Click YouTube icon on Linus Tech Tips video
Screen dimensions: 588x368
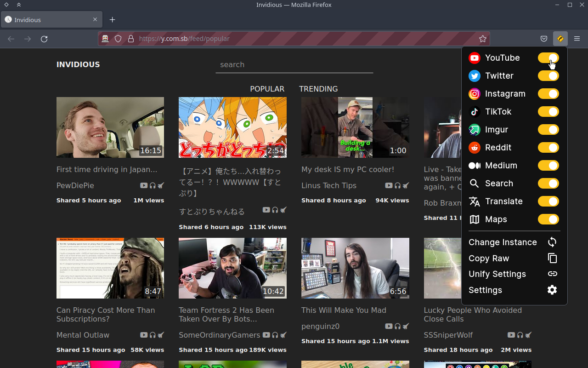(x=389, y=185)
